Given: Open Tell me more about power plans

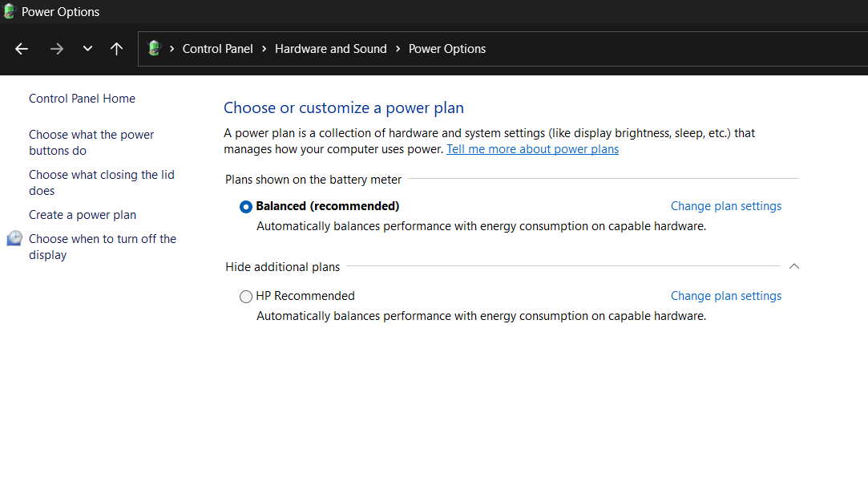Looking at the screenshot, I should click(x=532, y=149).
